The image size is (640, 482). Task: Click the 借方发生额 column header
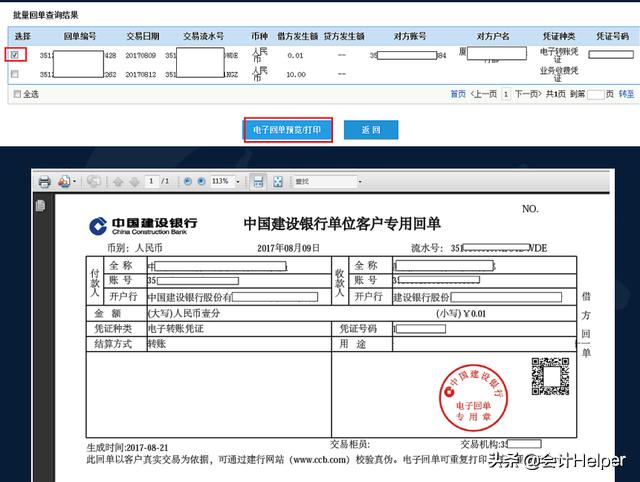pos(298,36)
